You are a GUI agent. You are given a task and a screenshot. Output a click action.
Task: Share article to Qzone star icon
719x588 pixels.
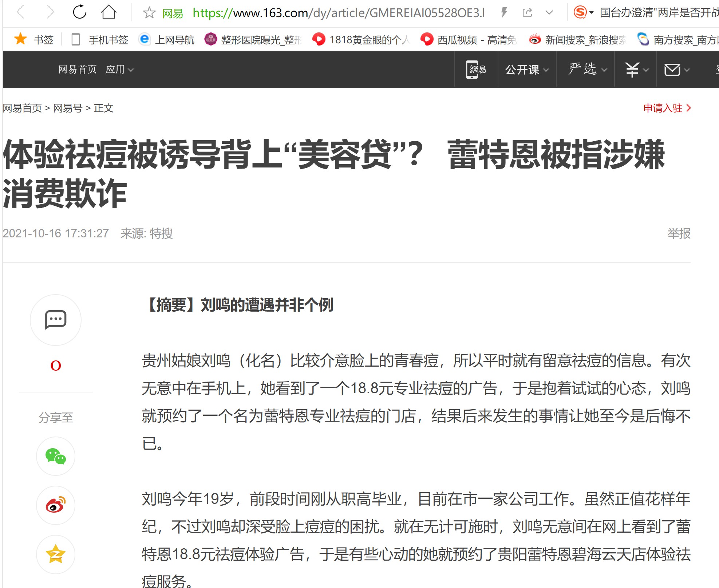55,554
